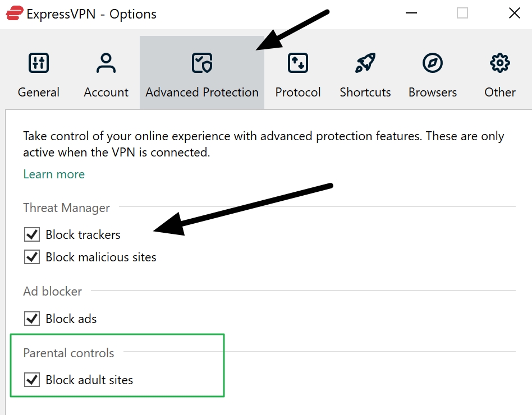
Task: Click the Protocol arrows icon
Action: (297, 63)
